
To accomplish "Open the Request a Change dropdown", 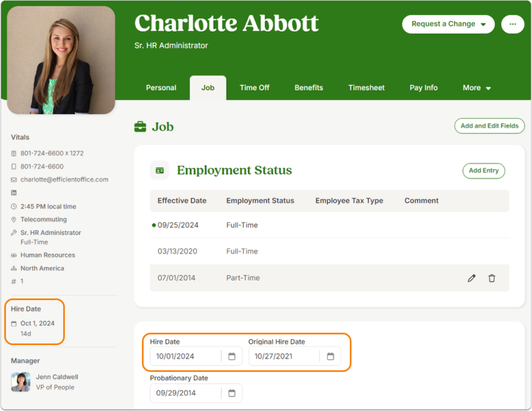I will (448, 24).
